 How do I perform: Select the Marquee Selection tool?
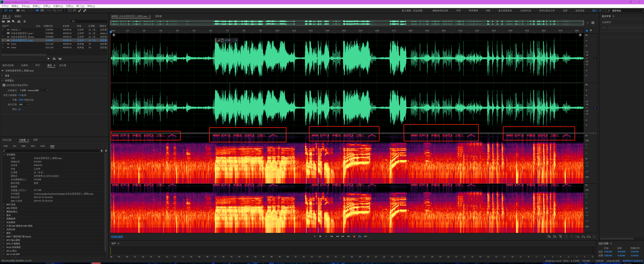click(x=70, y=10)
